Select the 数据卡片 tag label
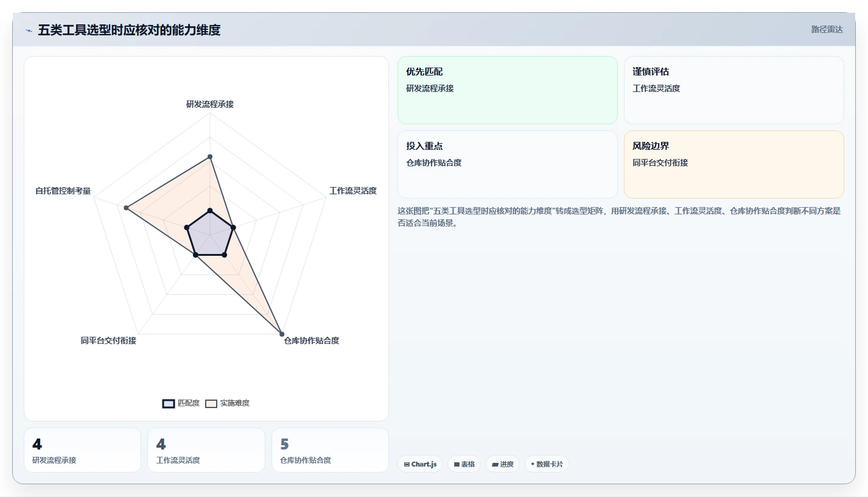The height and width of the screenshot is (497, 868). tap(550, 464)
